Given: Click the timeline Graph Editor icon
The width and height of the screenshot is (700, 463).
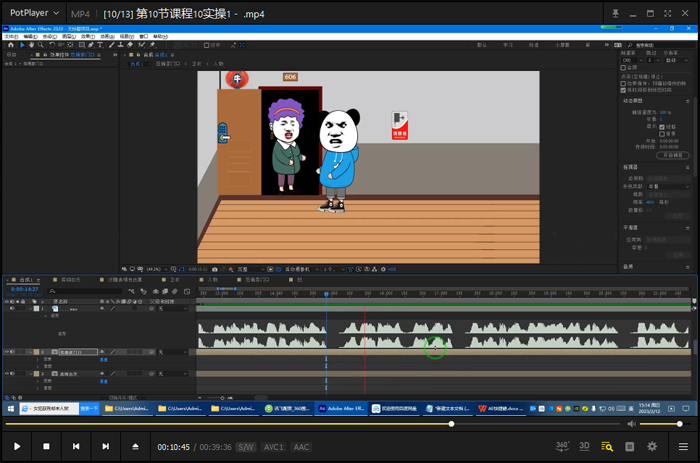Looking at the screenshot, I should [x=187, y=291].
